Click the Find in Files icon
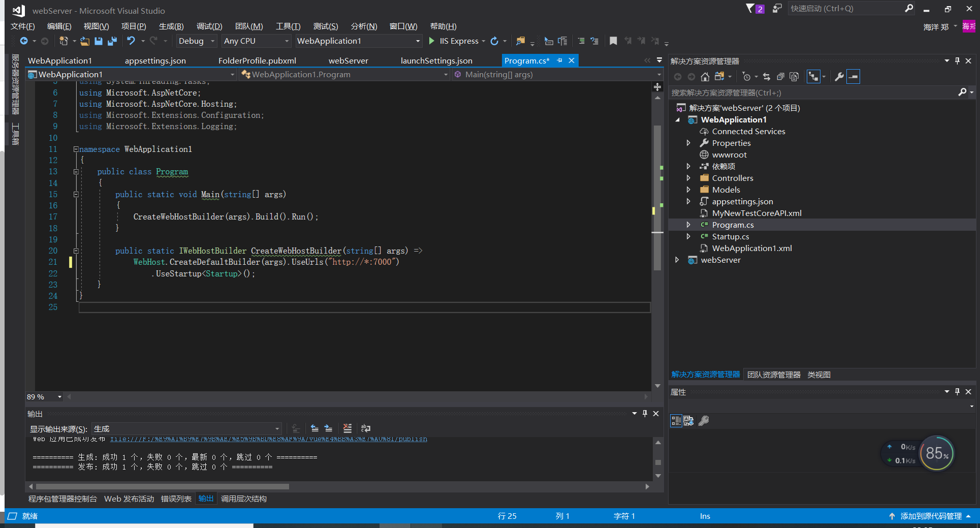 (520, 41)
